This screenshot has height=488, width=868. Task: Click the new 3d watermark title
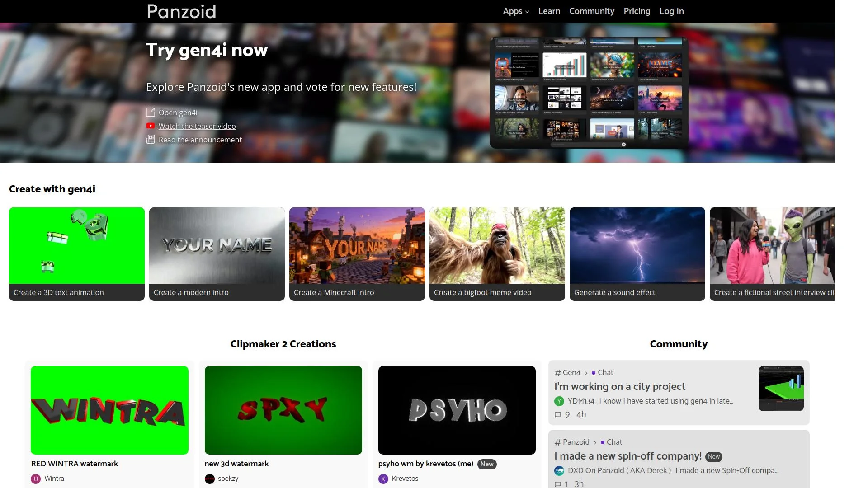(236, 464)
